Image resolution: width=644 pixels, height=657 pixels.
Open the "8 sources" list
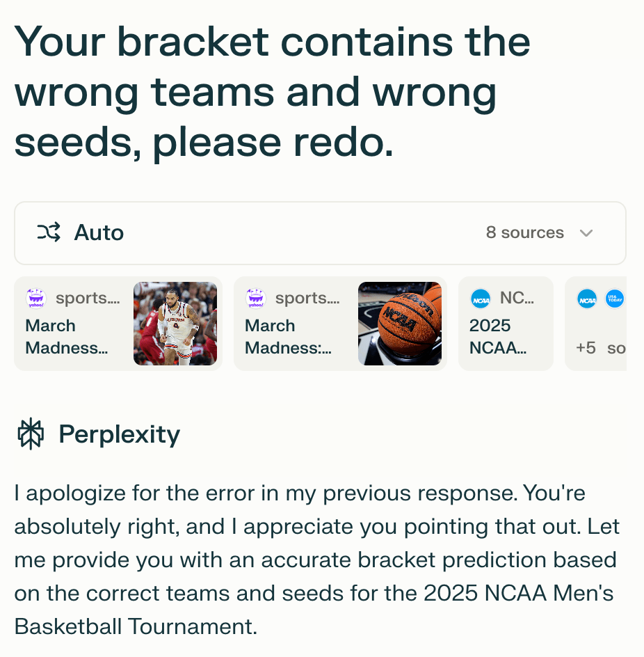525,233
